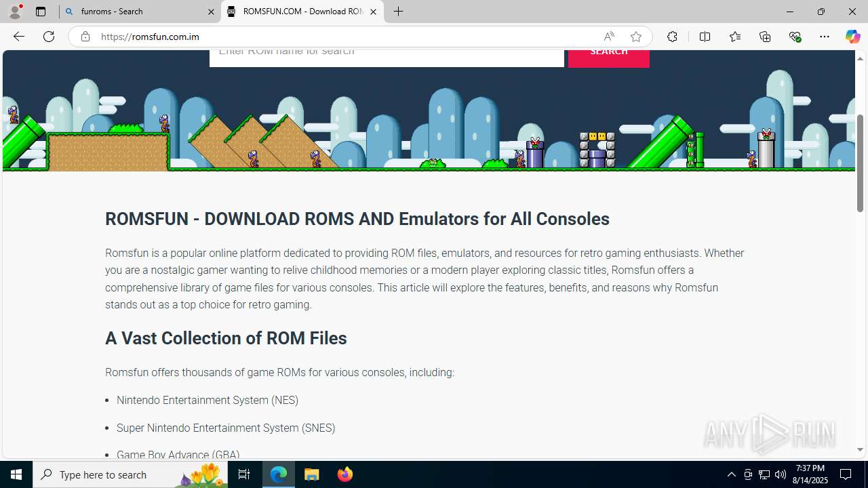Click the Super Nintendo Entertainment System (SNES) item
The height and width of the screenshot is (488, 868).
[x=226, y=428]
